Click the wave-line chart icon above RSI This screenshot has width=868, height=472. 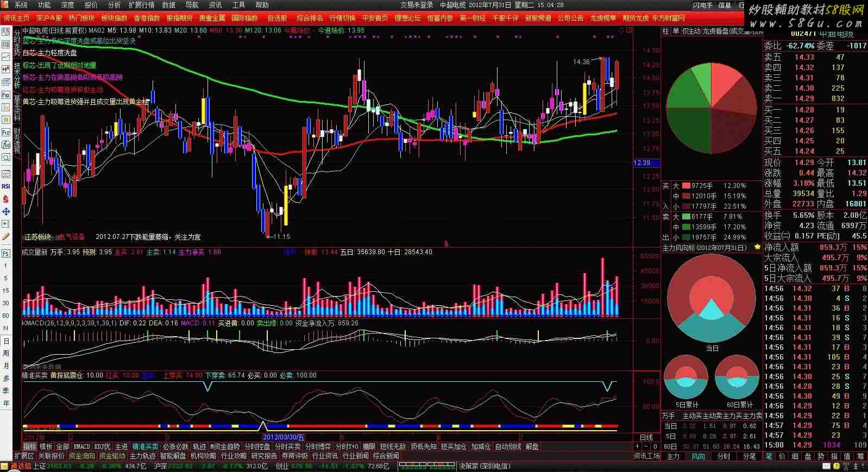click(6, 174)
